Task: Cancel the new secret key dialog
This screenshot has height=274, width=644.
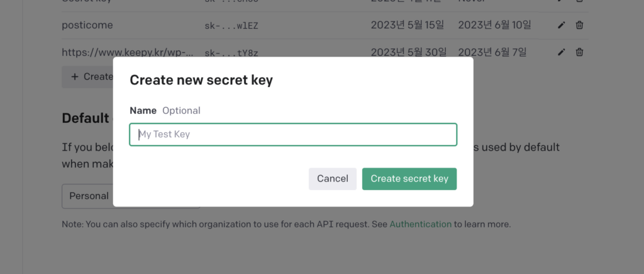Action: 332,178
